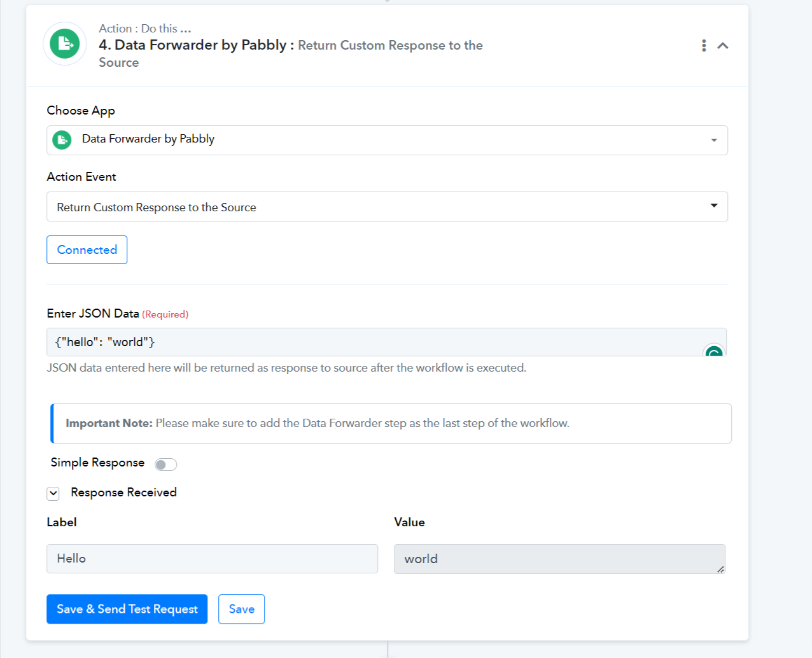Click the 'Simple Response' label

(97, 463)
